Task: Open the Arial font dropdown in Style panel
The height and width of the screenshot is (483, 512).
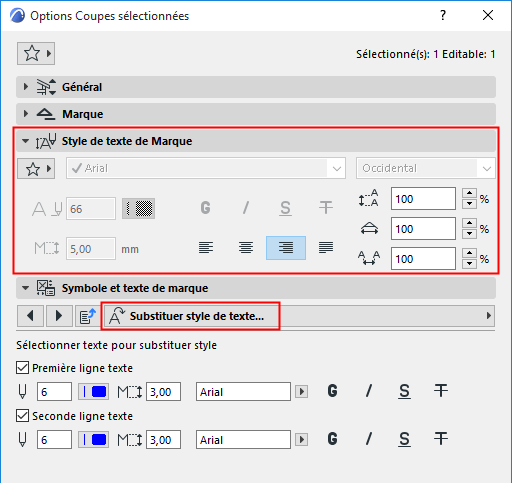Action: 206,168
